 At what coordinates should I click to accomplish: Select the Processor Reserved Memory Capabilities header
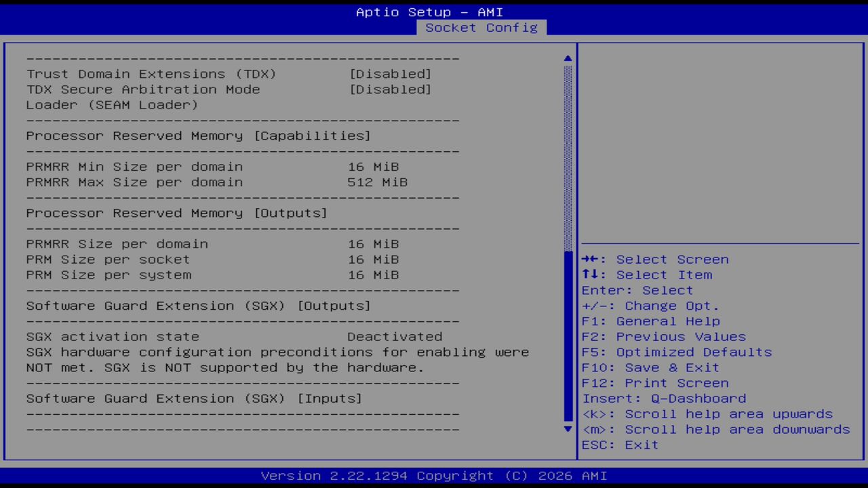(198, 136)
